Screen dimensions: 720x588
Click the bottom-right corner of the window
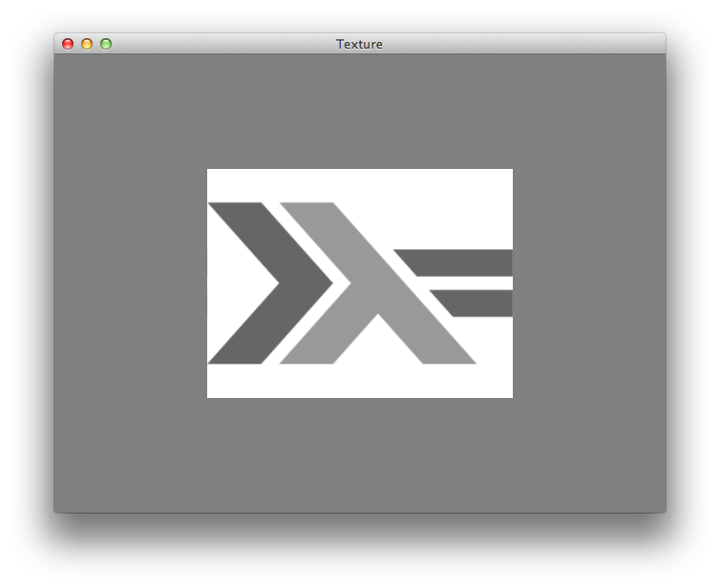tap(662, 509)
